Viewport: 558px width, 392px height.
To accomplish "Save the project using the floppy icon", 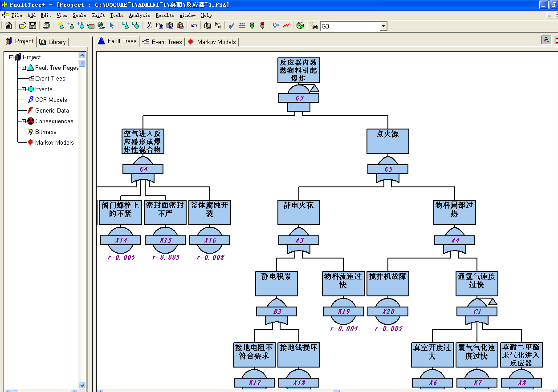I will point(33,26).
